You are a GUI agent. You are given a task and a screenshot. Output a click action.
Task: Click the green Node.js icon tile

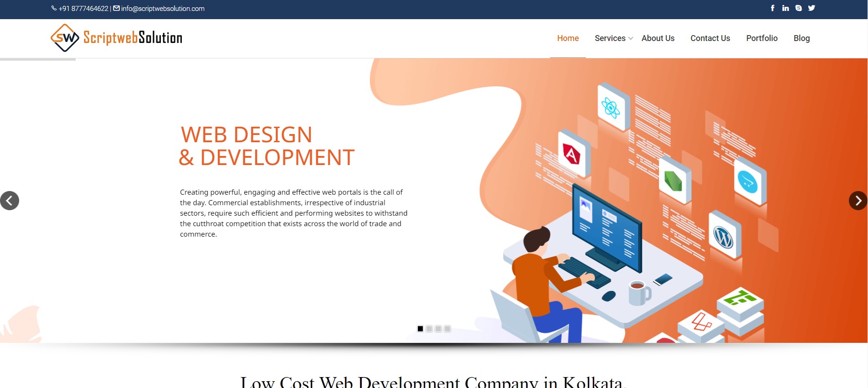(674, 181)
